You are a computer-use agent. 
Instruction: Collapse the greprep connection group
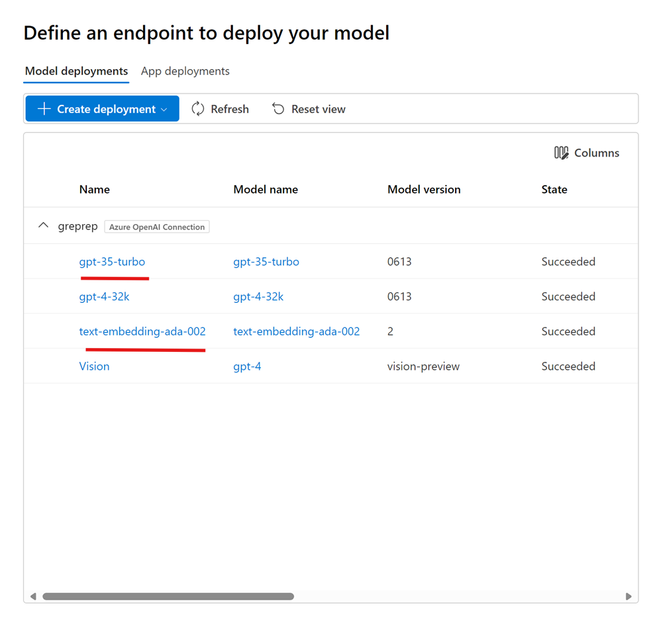[43, 226]
